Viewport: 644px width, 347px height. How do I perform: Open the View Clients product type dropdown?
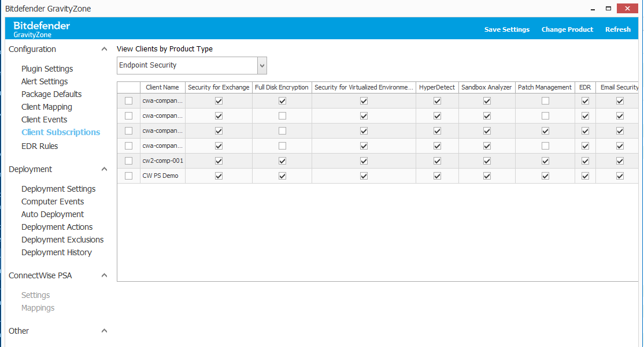(x=262, y=65)
